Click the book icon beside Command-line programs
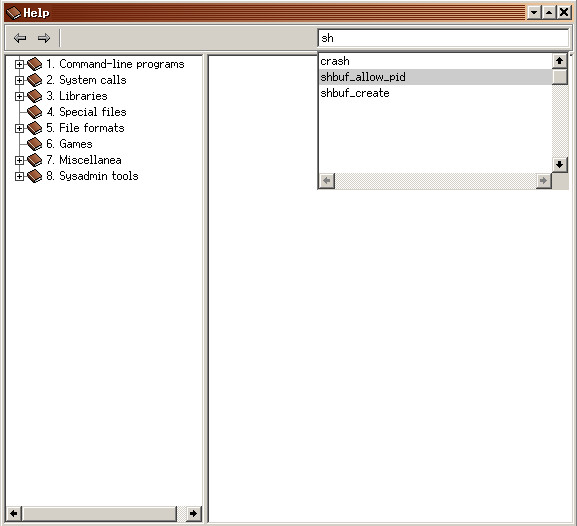The height and width of the screenshot is (526, 577). pyautogui.click(x=35, y=64)
